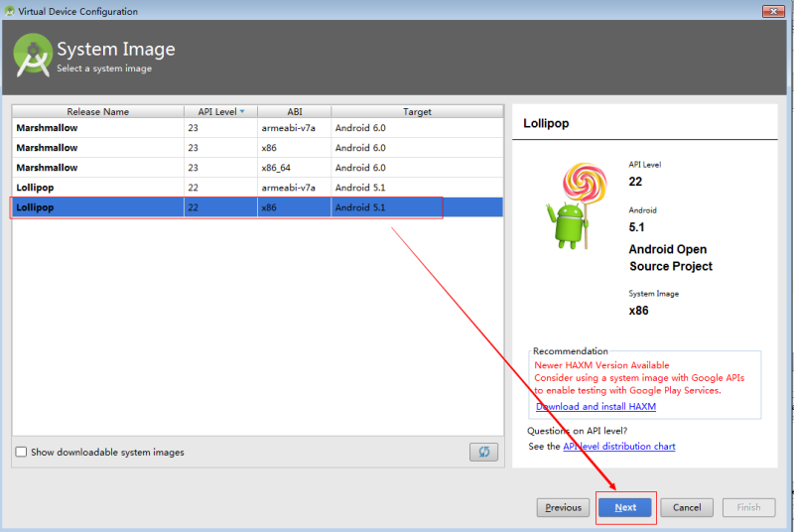794x532 pixels.
Task: Select the highlighted Lollipop x86 row
Action: (258, 207)
